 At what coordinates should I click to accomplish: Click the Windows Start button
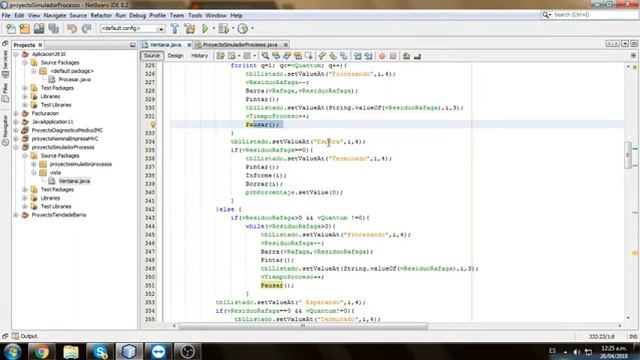(13, 351)
